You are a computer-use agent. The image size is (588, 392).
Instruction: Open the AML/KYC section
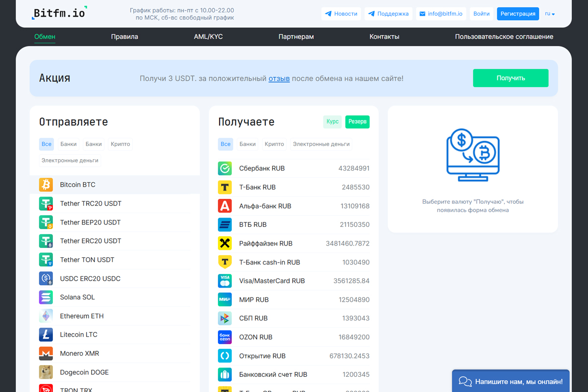tap(209, 36)
